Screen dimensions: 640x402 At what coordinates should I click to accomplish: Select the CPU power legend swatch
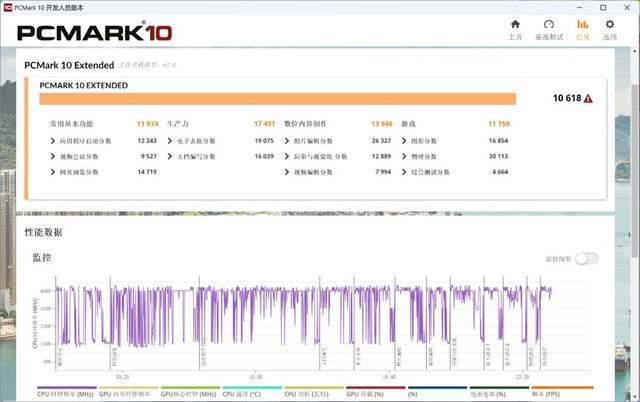click(314, 392)
